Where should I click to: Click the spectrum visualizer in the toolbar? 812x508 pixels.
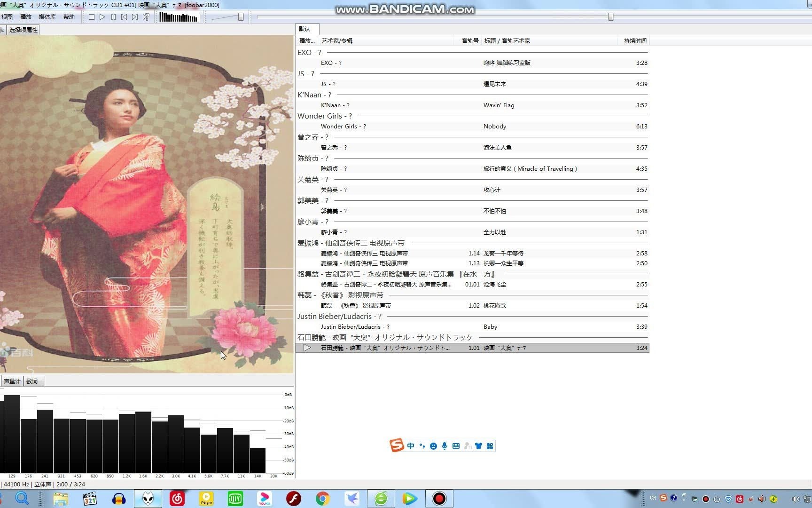[x=179, y=17]
